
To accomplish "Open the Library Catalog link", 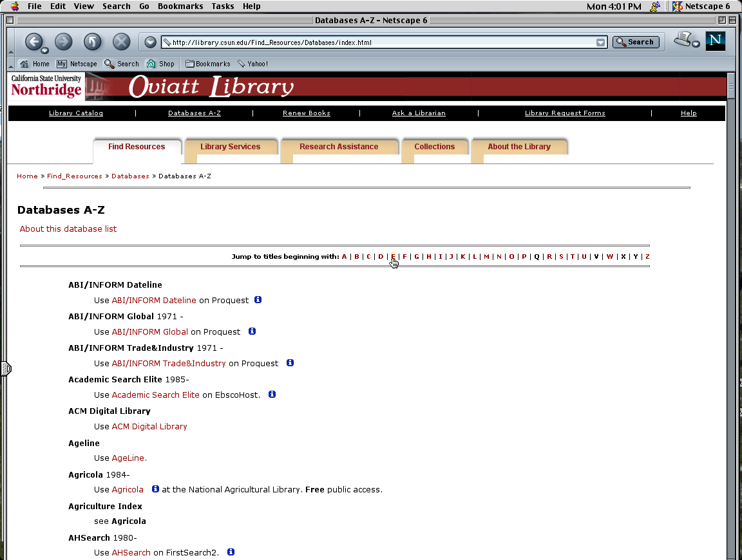I will coord(76,113).
